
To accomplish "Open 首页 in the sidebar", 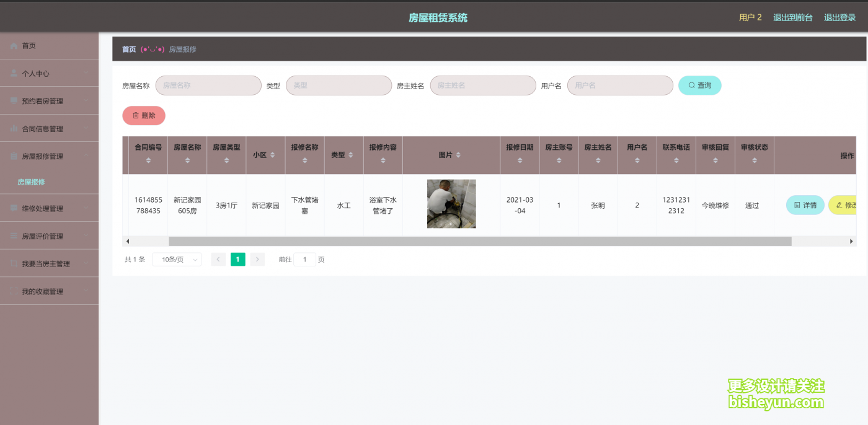I will click(49, 46).
